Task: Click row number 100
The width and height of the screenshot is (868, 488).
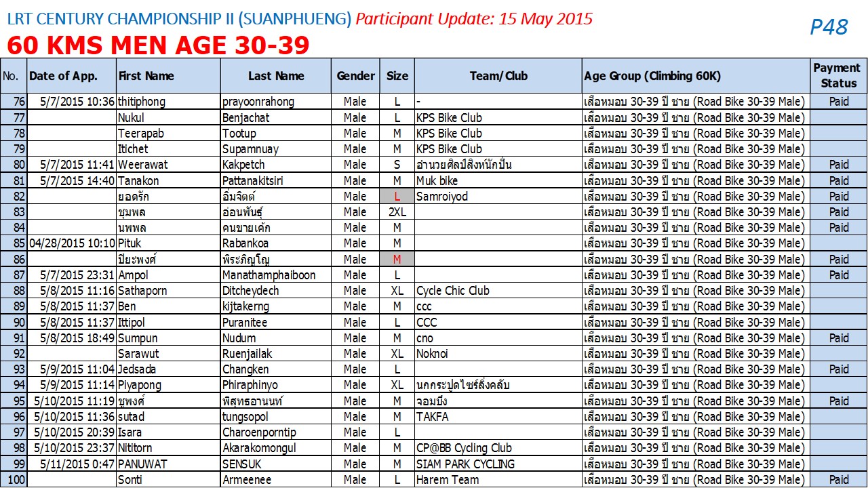Action: pos(14,479)
